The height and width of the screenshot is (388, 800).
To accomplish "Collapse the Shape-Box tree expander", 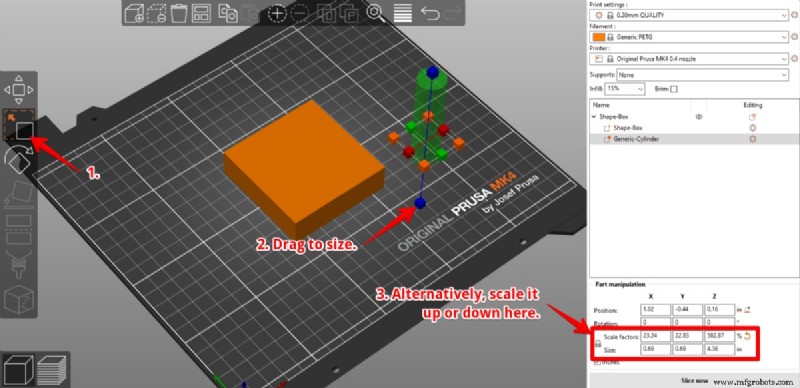I will click(594, 117).
